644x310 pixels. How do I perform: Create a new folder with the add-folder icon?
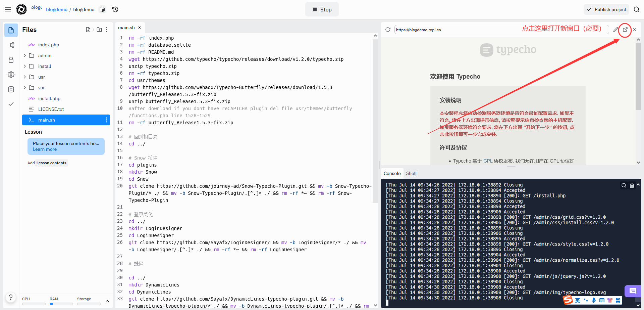tap(99, 30)
